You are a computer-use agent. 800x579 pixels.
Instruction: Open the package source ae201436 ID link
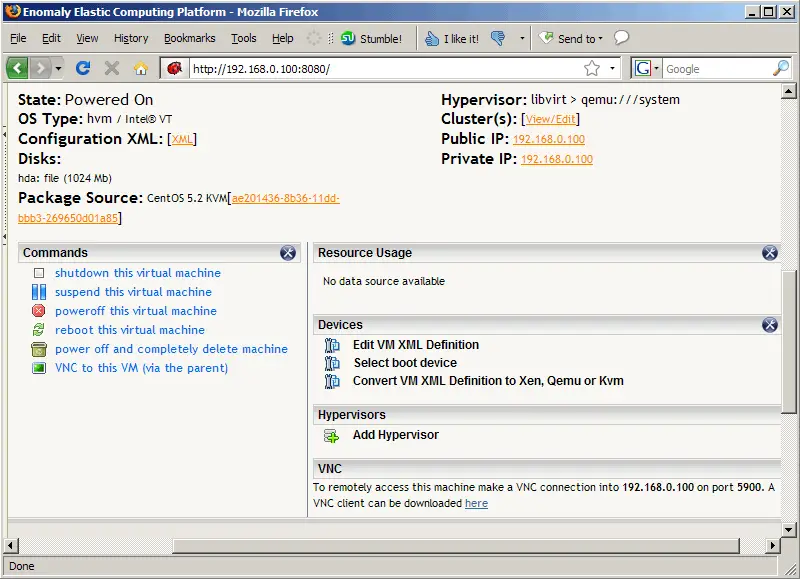coord(285,198)
